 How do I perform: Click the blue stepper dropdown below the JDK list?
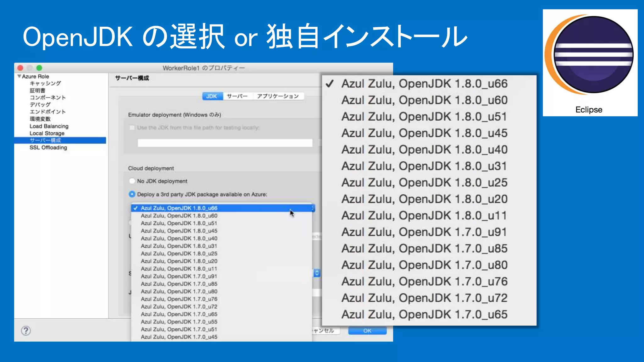pos(317,273)
